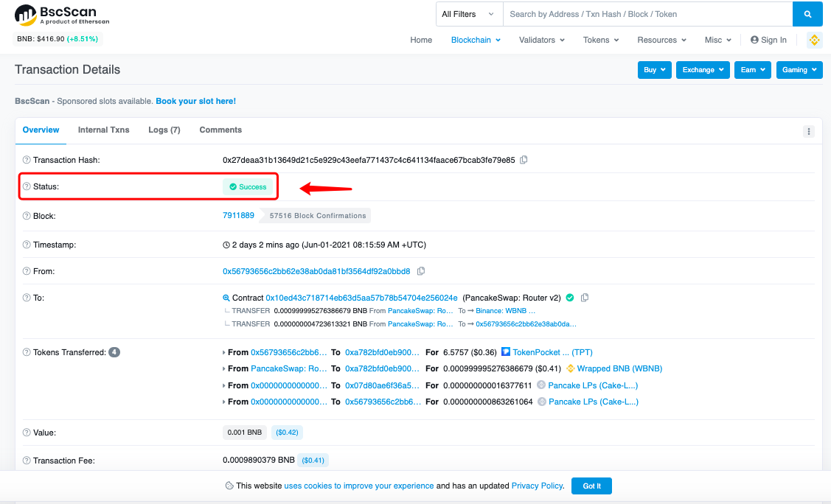831x504 pixels.
Task: Open the Gaming dropdown button
Action: [799, 70]
